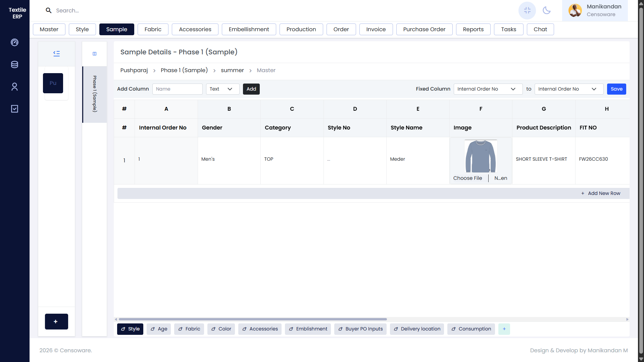Image resolution: width=644 pixels, height=362 pixels.
Task: Navigate to the Pushparaj breadcrumb link
Action: coord(134,70)
